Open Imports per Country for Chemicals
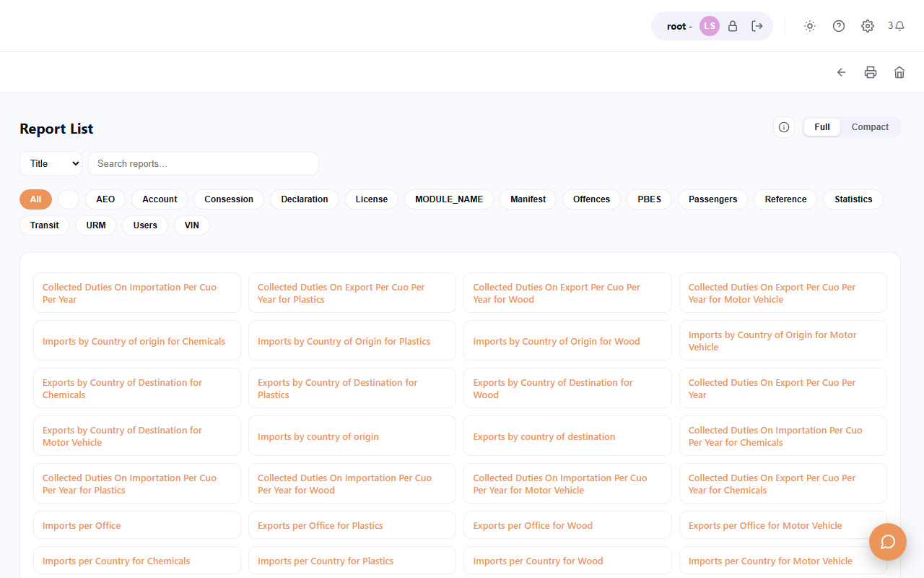This screenshot has width=924, height=578. pyautogui.click(x=137, y=561)
